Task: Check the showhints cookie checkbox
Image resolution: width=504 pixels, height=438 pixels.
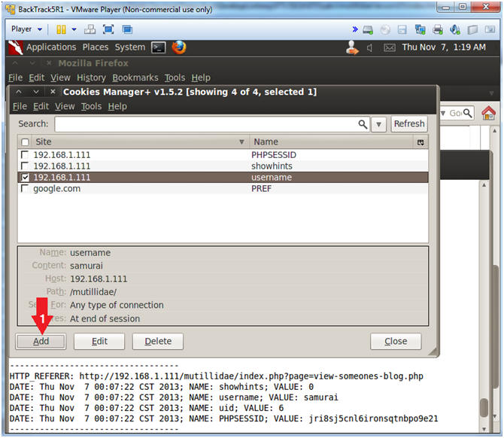Action: point(25,166)
